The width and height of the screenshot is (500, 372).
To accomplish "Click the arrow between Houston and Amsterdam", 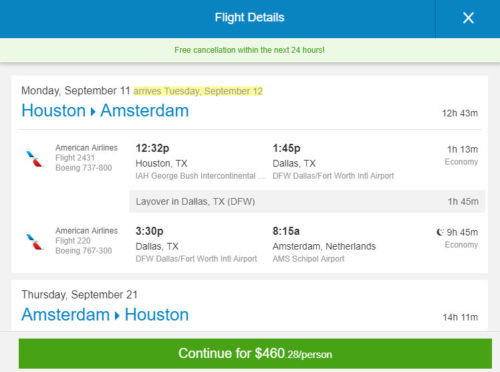I will click(x=93, y=111).
